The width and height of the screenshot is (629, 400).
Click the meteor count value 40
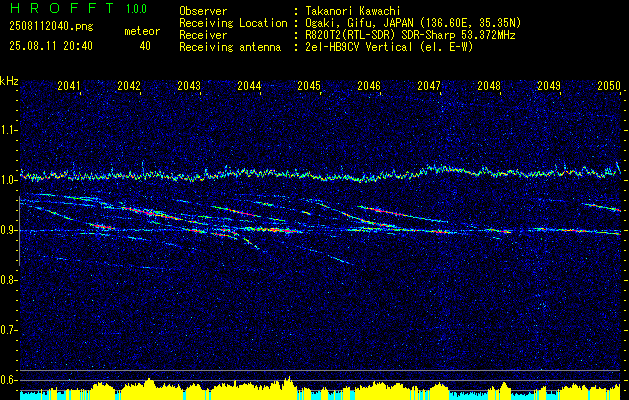click(145, 46)
